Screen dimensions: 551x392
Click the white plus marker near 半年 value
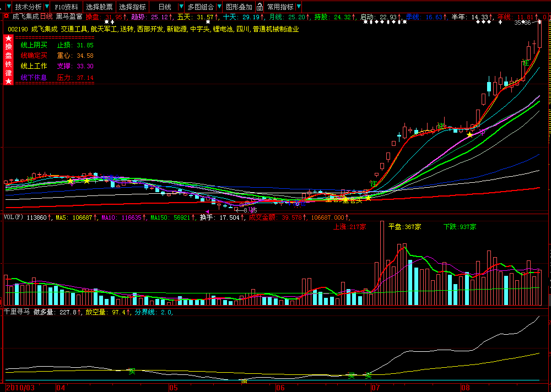click(x=500, y=22)
